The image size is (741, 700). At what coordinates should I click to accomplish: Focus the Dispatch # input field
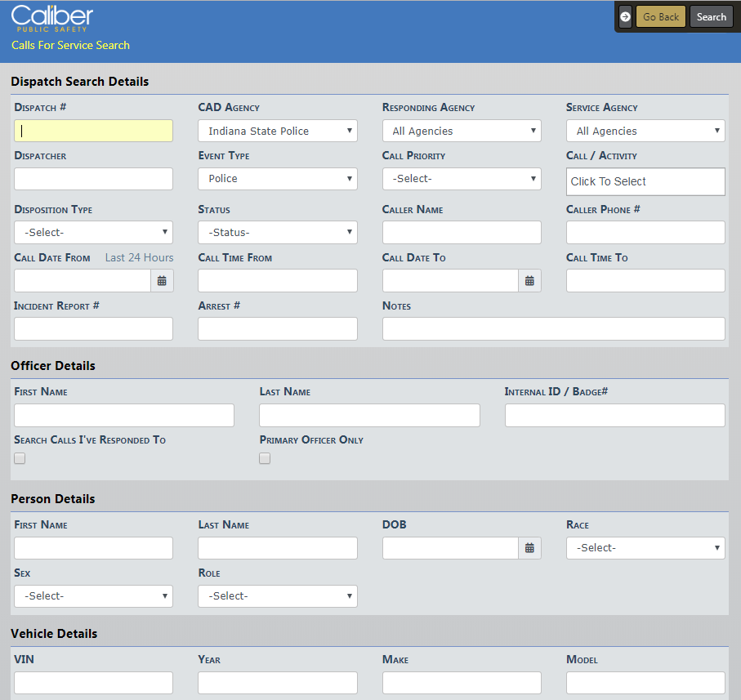[x=93, y=131]
